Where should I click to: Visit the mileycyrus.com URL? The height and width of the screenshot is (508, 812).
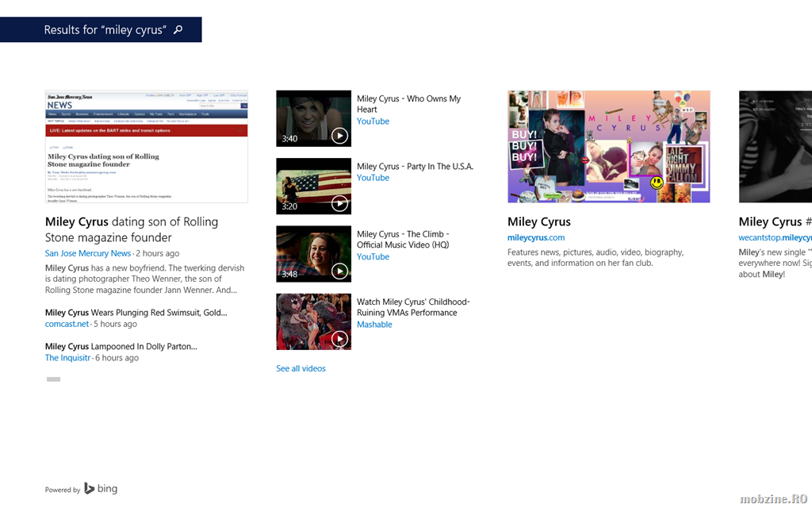(536, 237)
